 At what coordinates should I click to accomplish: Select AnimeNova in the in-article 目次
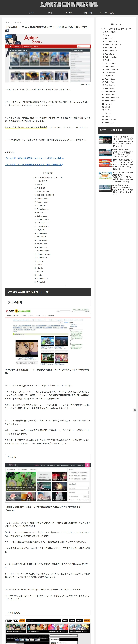pos(42,233)
